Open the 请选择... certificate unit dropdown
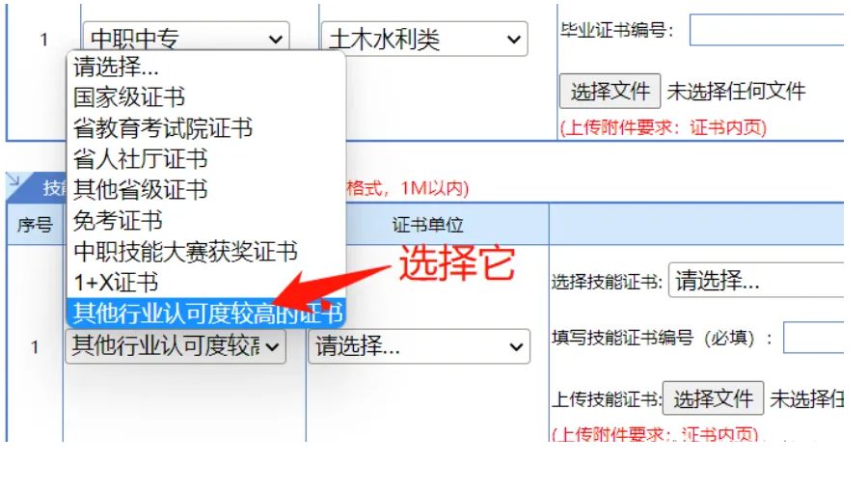This screenshot has height=492, width=868. pyautogui.click(x=420, y=346)
